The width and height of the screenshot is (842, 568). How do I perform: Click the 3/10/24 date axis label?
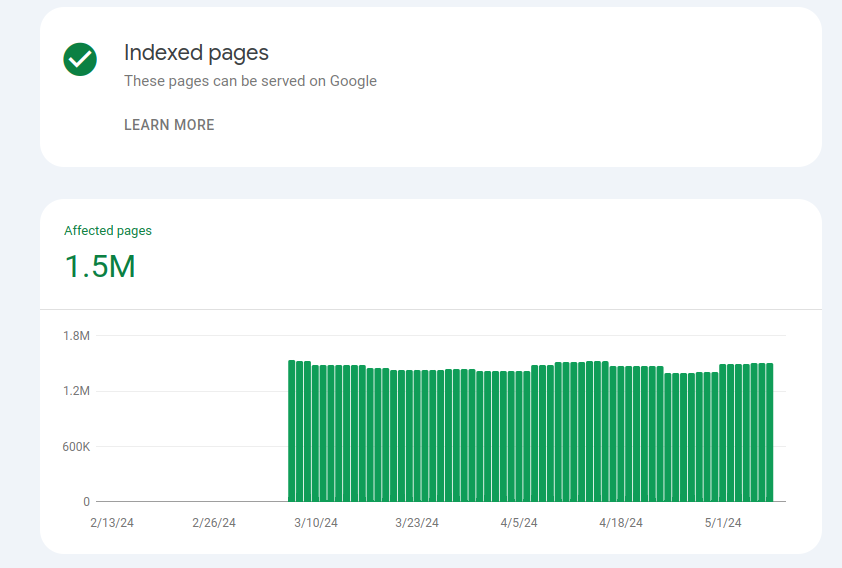click(x=316, y=523)
